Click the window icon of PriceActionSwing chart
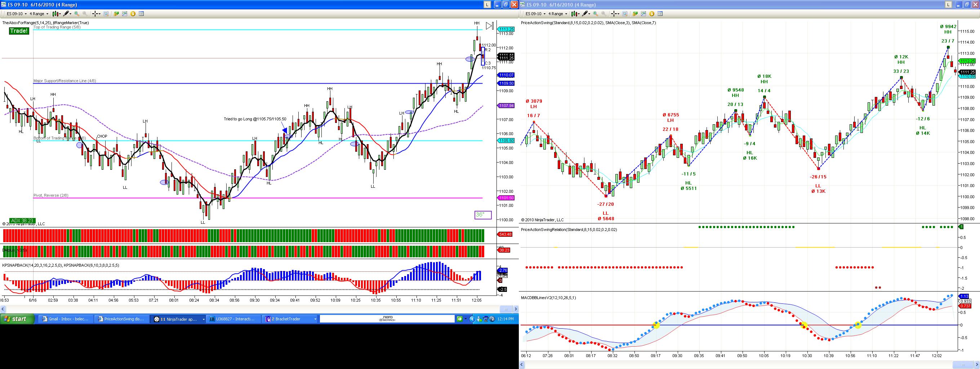980x369 pixels. tap(523, 5)
